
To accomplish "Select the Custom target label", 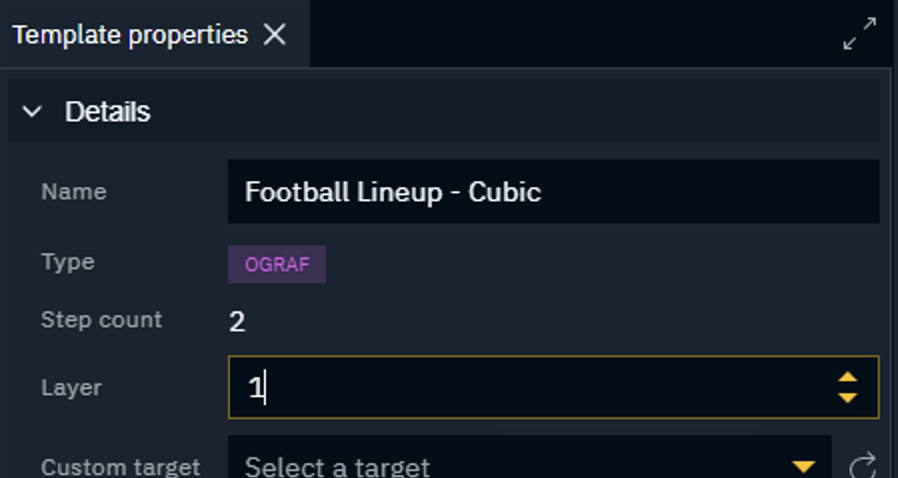I will tap(120, 467).
